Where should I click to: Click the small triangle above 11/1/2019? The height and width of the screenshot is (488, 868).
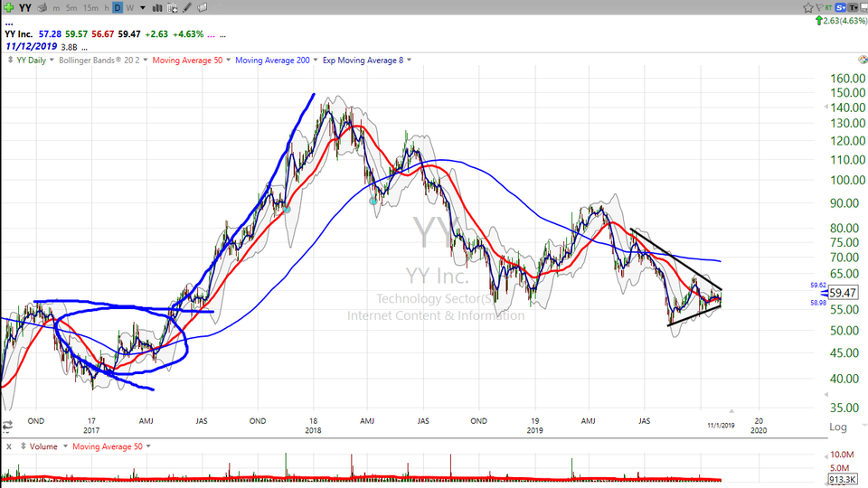[731, 411]
